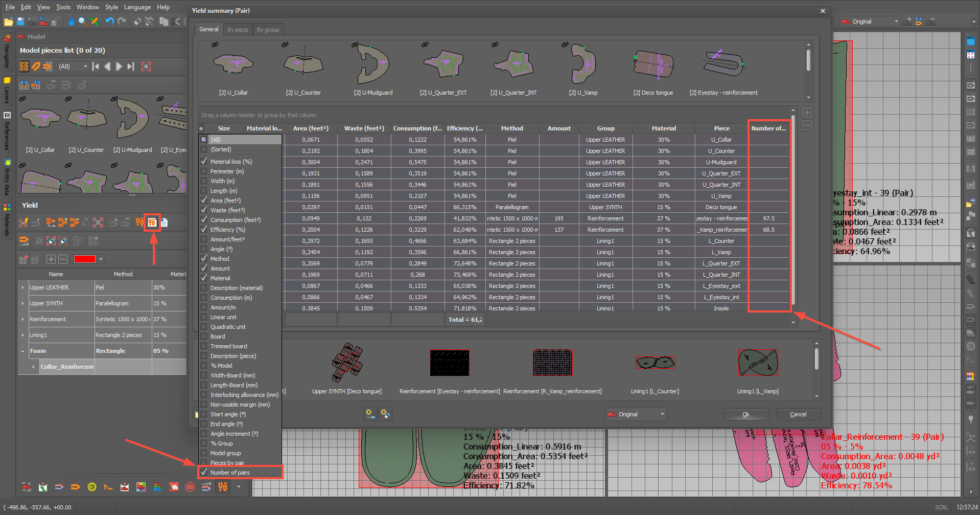The width and height of the screenshot is (980, 515).
Task: Activate the magnifier zoom tool
Action: [82, 21]
